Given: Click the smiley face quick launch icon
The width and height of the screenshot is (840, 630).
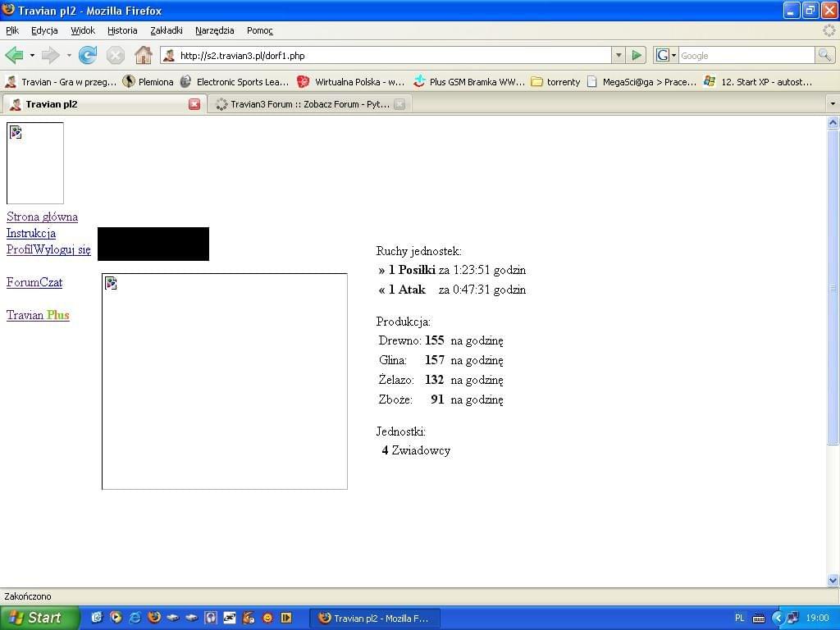Looking at the screenshot, I should click(267, 618).
